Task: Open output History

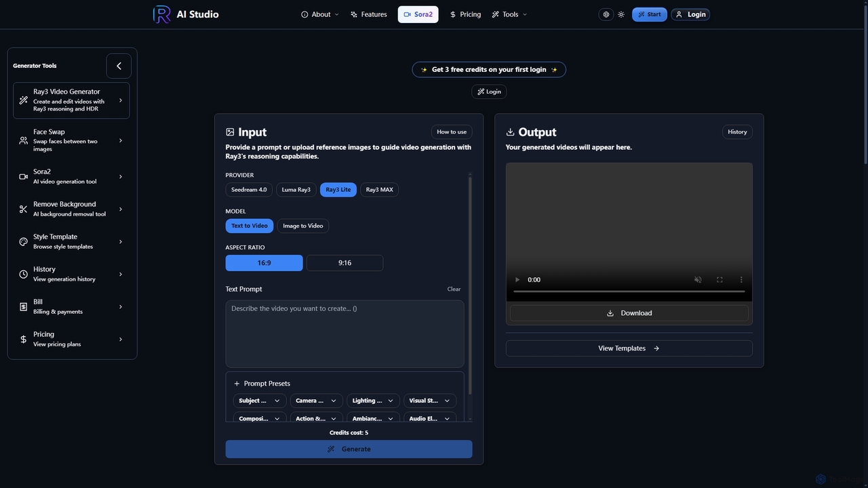Action: 737,132
